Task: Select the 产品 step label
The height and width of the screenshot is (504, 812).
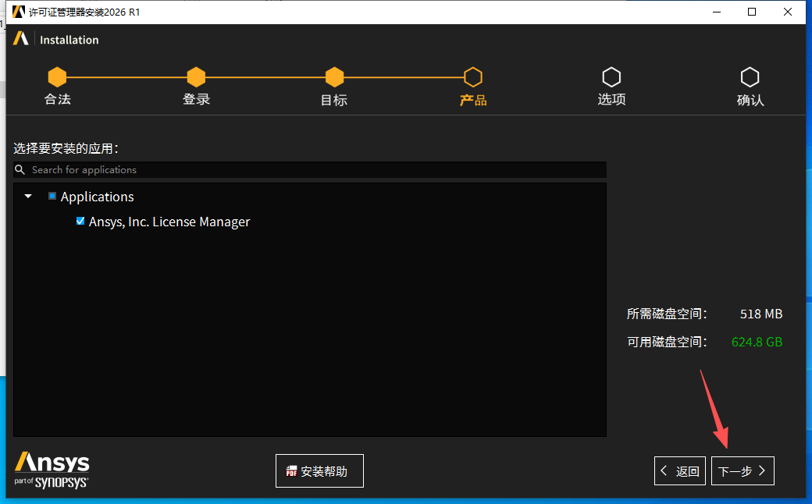Action: [x=472, y=100]
